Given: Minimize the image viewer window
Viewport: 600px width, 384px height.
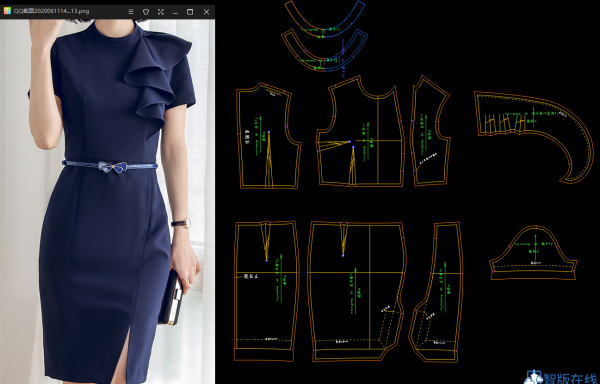Looking at the screenshot, I should 175,12.
